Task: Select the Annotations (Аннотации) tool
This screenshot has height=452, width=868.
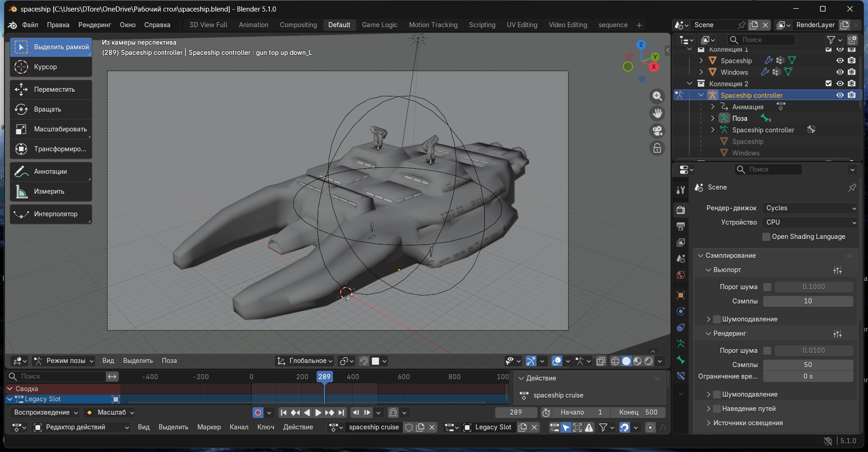Action: tap(50, 172)
